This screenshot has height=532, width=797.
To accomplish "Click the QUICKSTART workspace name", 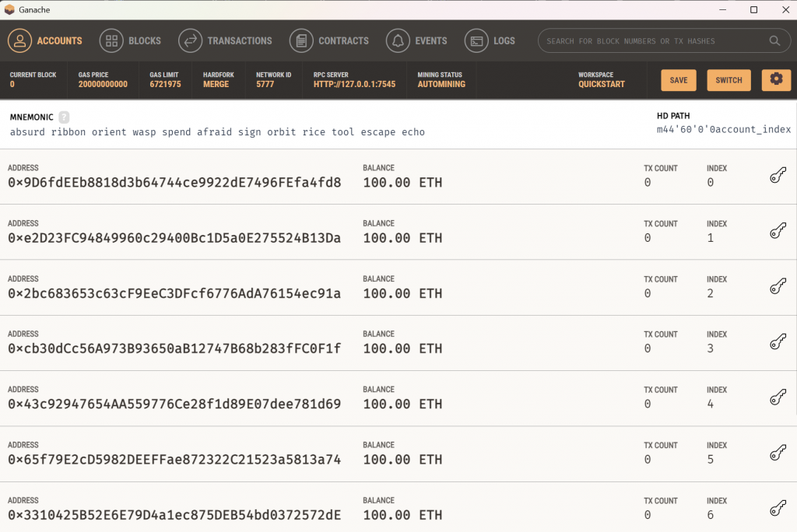I will (602, 84).
